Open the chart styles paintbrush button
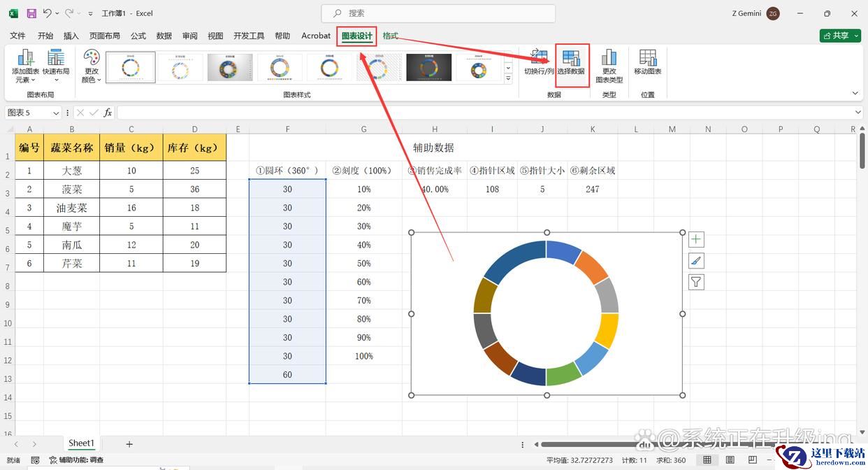 (696, 261)
